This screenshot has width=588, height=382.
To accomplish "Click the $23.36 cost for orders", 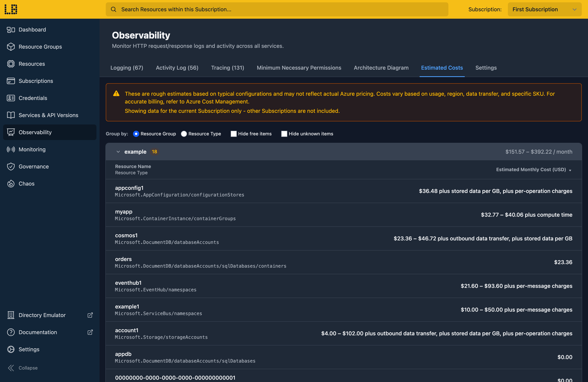I will 563,262.
